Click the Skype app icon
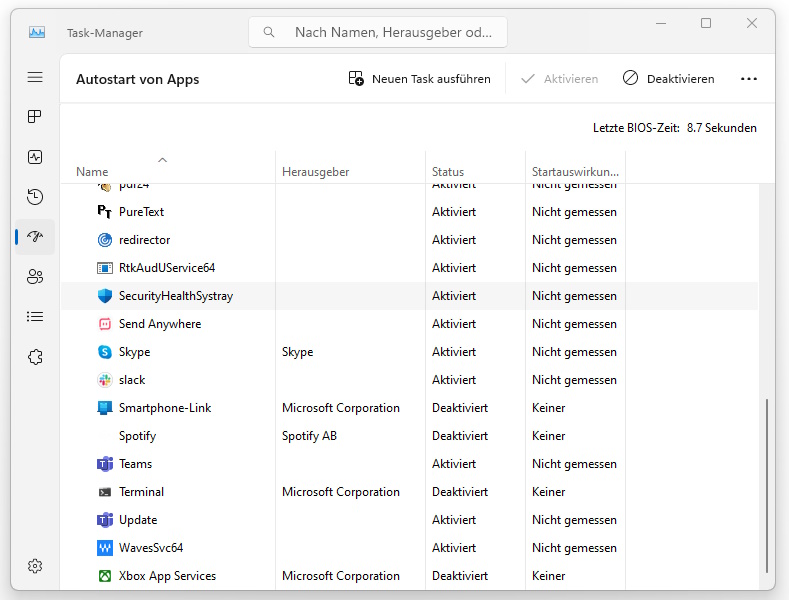Viewport: 789px width, 600px height. [105, 352]
